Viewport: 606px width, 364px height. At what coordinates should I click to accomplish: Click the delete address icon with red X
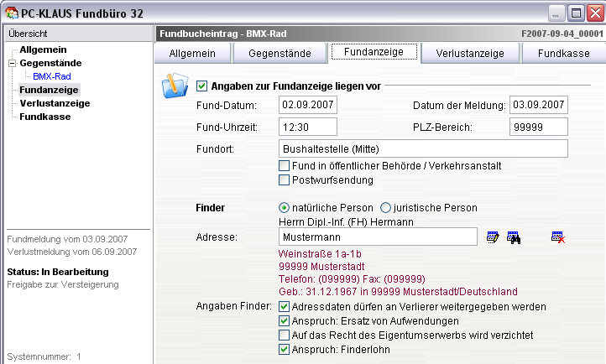click(x=558, y=237)
